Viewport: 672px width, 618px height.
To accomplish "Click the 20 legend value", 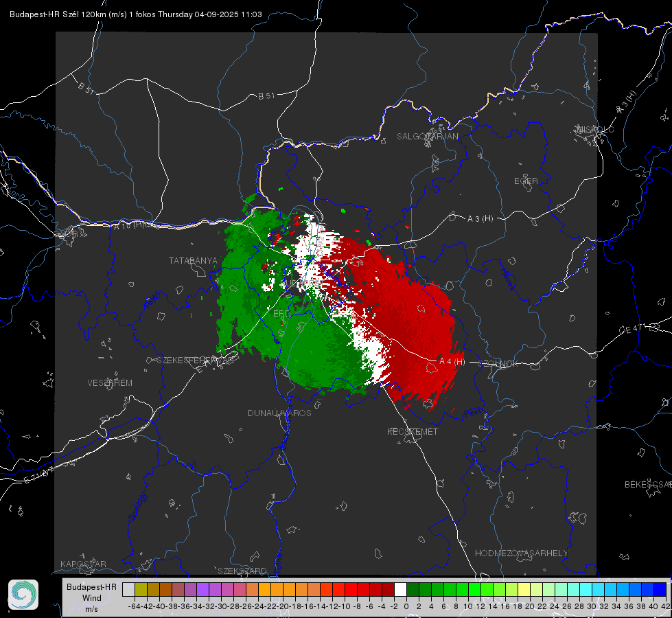I will [530, 606].
